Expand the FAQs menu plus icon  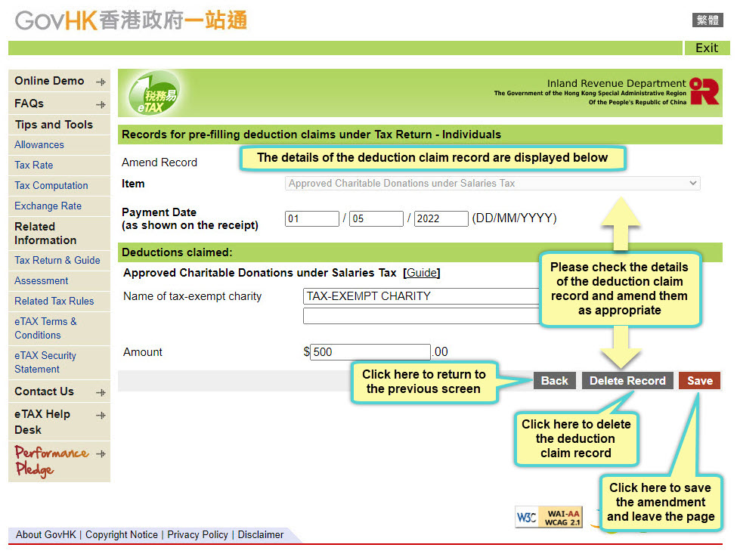click(x=101, y=104)
